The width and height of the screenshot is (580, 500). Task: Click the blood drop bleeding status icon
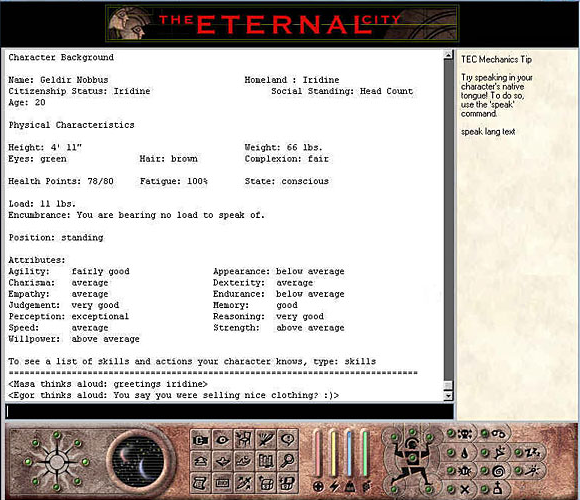[x=465, y=453]
